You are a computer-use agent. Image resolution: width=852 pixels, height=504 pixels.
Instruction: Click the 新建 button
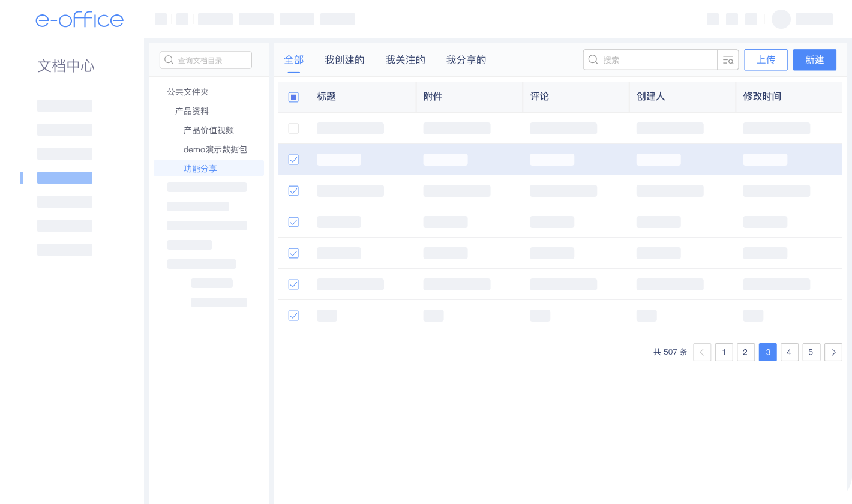[815, 60]
